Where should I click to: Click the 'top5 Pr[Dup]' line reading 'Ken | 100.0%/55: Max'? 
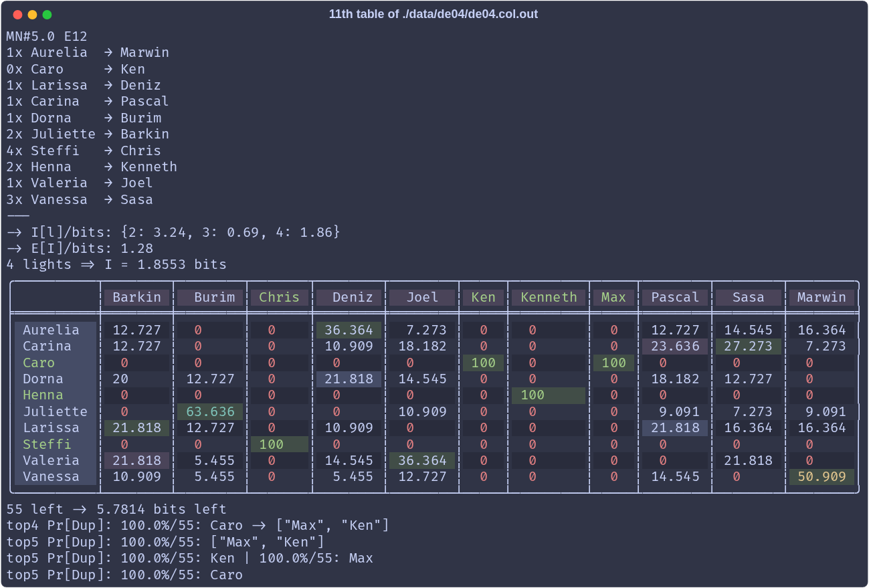(x=190, y=558)
